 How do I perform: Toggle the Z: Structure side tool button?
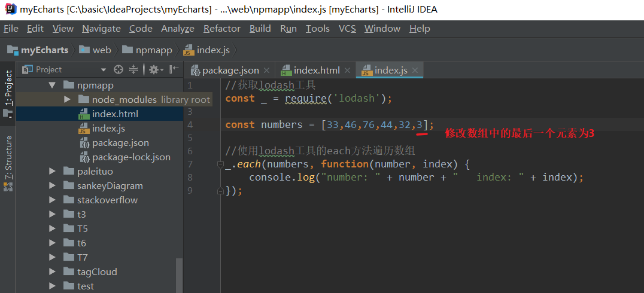8,163
